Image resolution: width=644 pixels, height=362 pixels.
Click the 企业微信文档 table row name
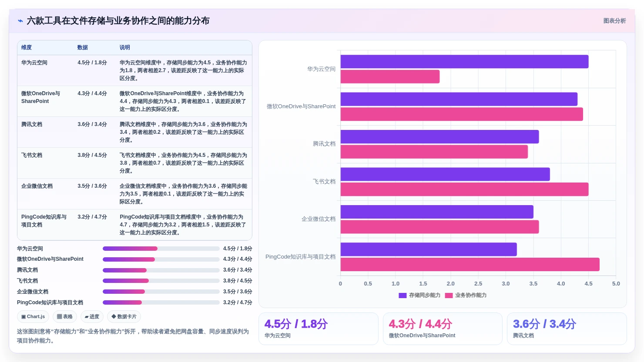point(37,186)
